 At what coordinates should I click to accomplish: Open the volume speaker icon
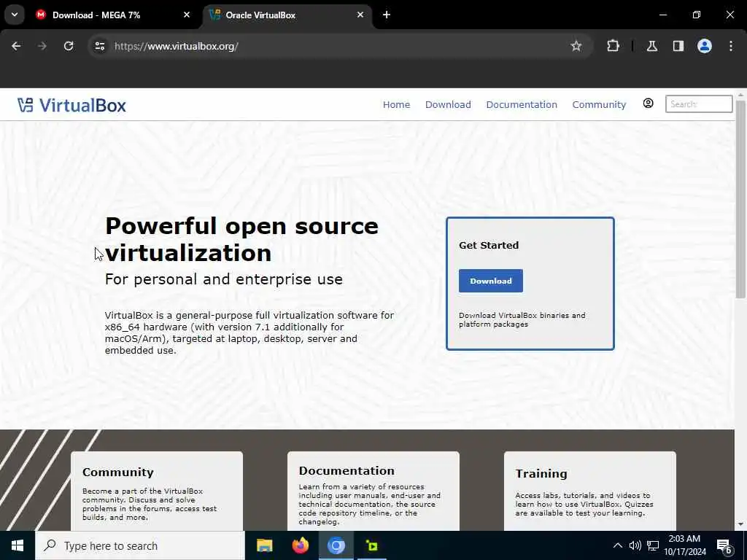(635, 545)
